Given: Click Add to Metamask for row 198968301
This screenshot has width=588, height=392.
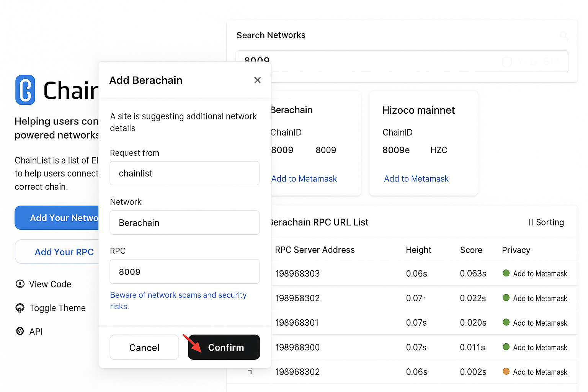Looking at the screenshot, I should (540, 323).
